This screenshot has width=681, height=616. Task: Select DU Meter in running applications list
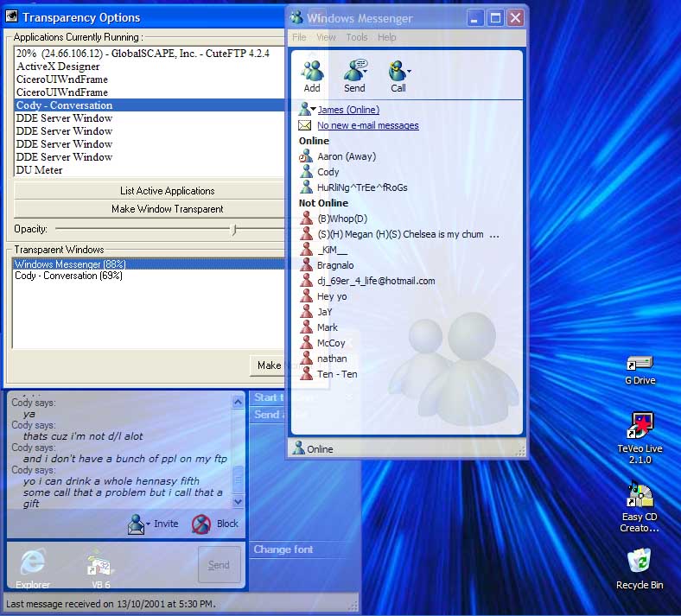40,170
